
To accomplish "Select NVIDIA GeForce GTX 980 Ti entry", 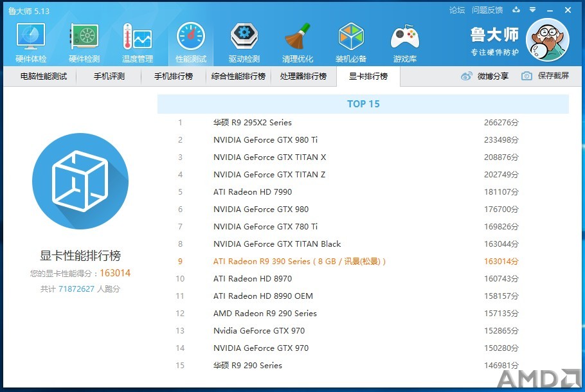I will coord(265,140).
